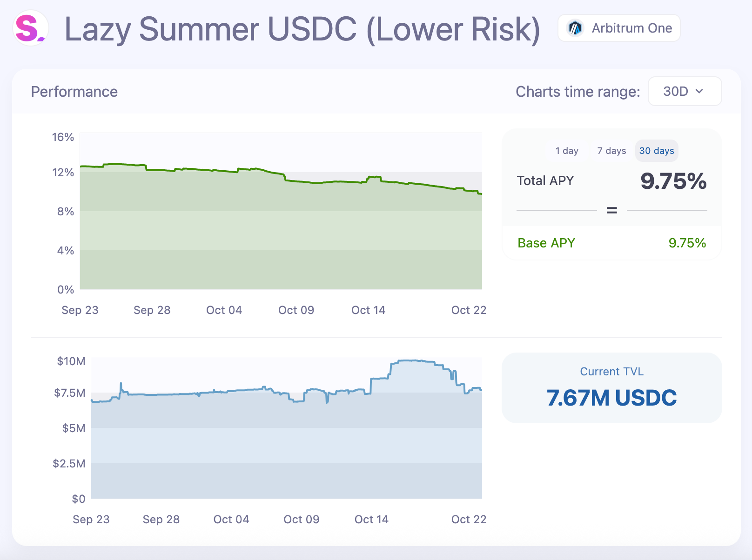Click the Current TVL 7.67M USDC value
Screen dimensions: 752x560
point(611,398)
